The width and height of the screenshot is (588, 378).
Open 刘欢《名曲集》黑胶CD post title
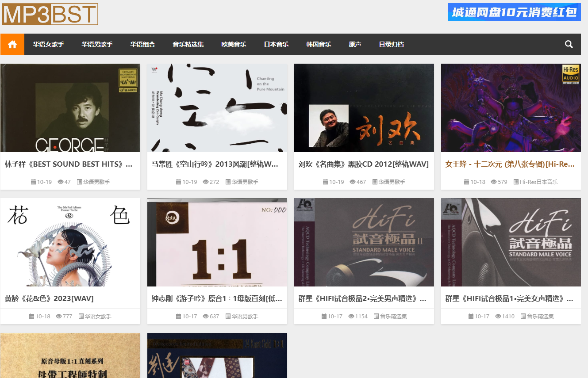tap(363, 164)
